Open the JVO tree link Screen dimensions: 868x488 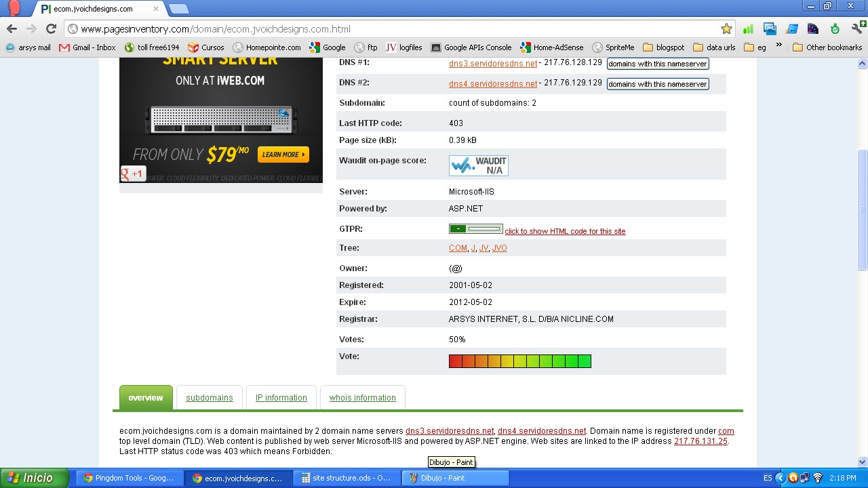(499, 248)
